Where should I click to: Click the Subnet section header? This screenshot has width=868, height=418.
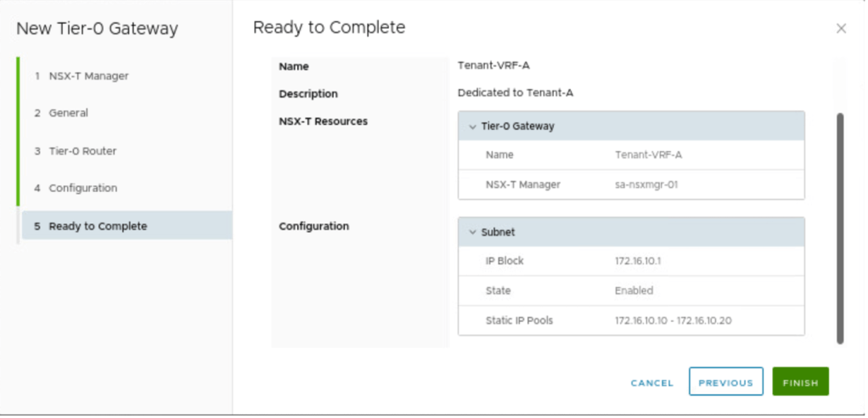coord(498,232)
